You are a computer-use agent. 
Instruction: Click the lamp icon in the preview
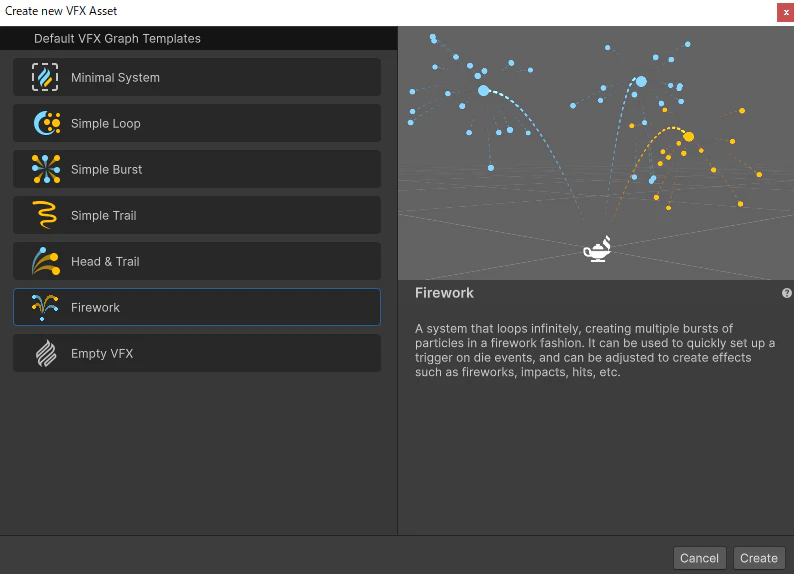click(598, 249)
